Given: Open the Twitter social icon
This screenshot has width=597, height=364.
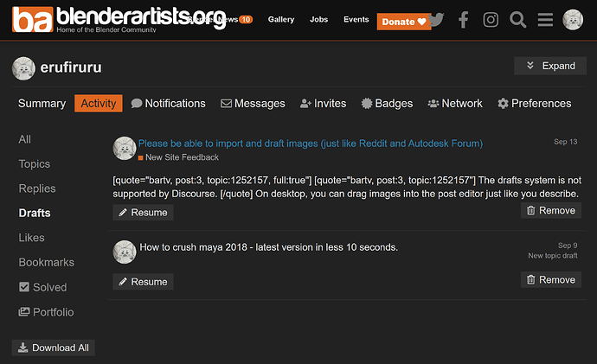Looking at the screenshot, I should point(436,19).
